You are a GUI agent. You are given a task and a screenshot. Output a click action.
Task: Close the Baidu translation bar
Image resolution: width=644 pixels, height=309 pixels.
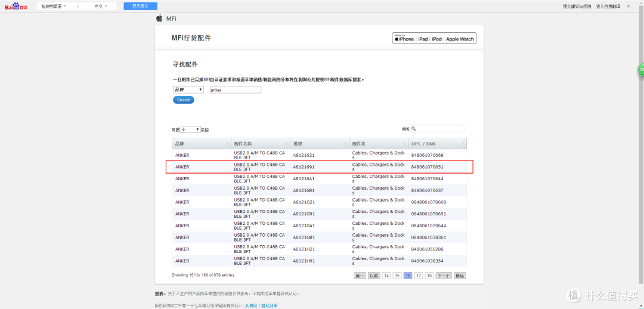628,6
